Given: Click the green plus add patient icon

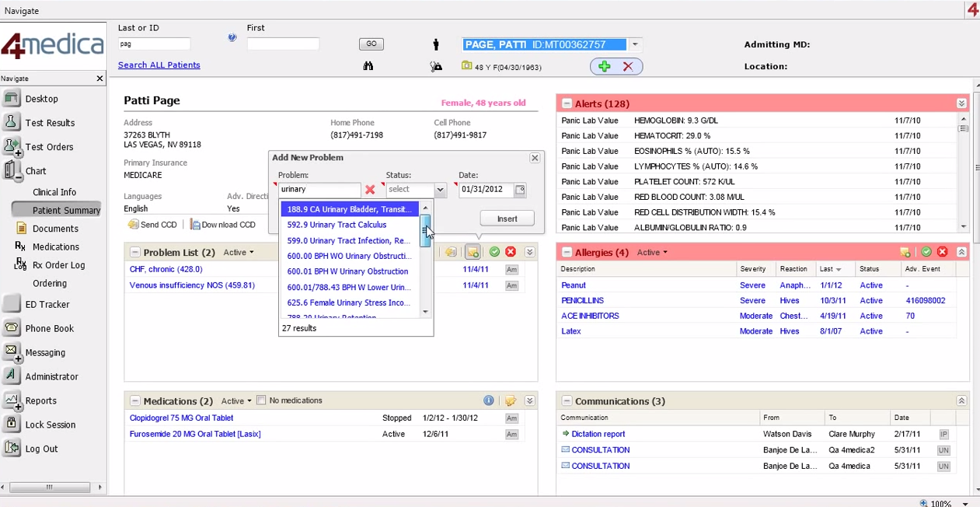Looking at the screenshot, I should 605,67.
